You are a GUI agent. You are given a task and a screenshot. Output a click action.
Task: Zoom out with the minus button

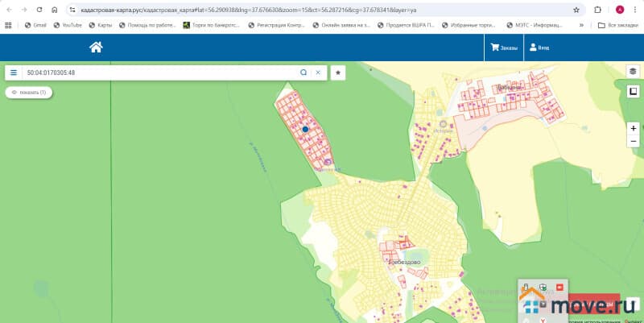[634, 142]
